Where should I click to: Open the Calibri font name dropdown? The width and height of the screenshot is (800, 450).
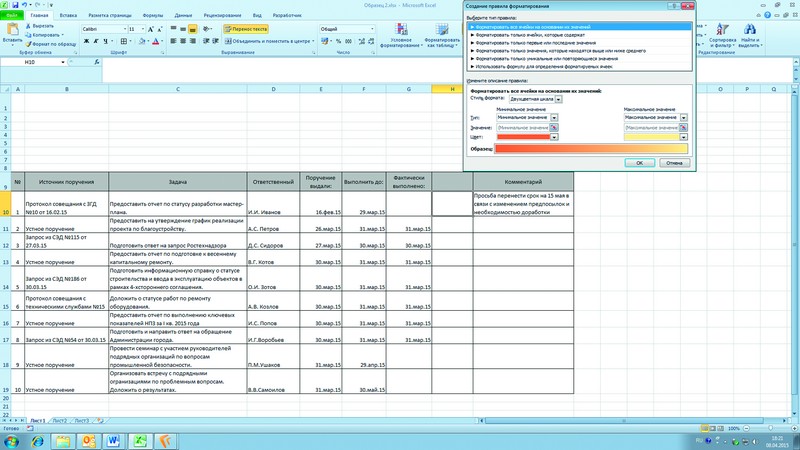coord(124,29)
